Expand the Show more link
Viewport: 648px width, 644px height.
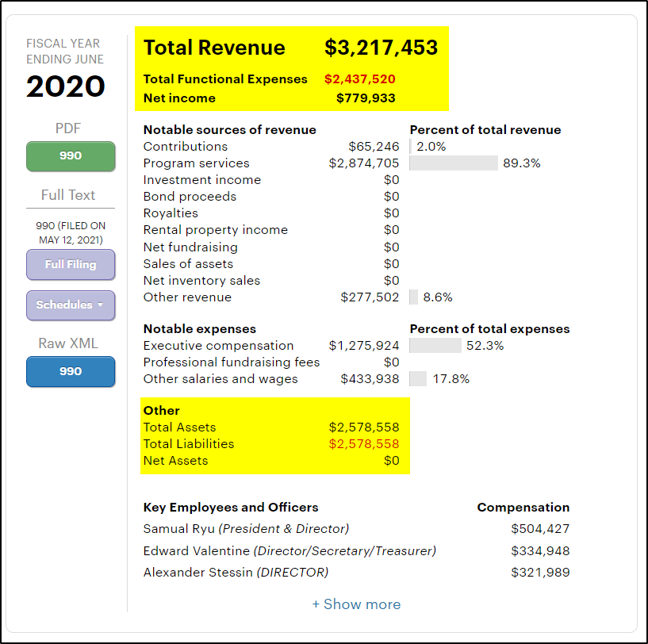(356, 604)
